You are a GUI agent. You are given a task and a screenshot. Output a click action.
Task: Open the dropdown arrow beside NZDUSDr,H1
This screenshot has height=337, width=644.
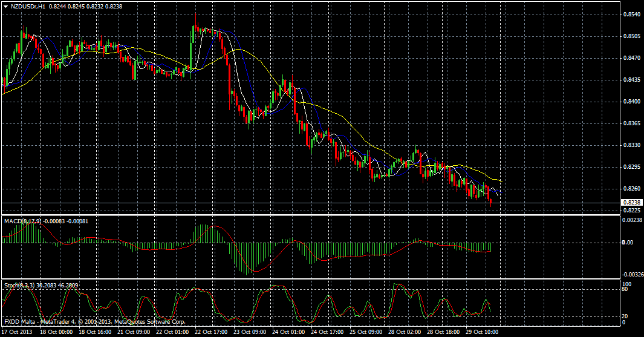pos(5,5)
